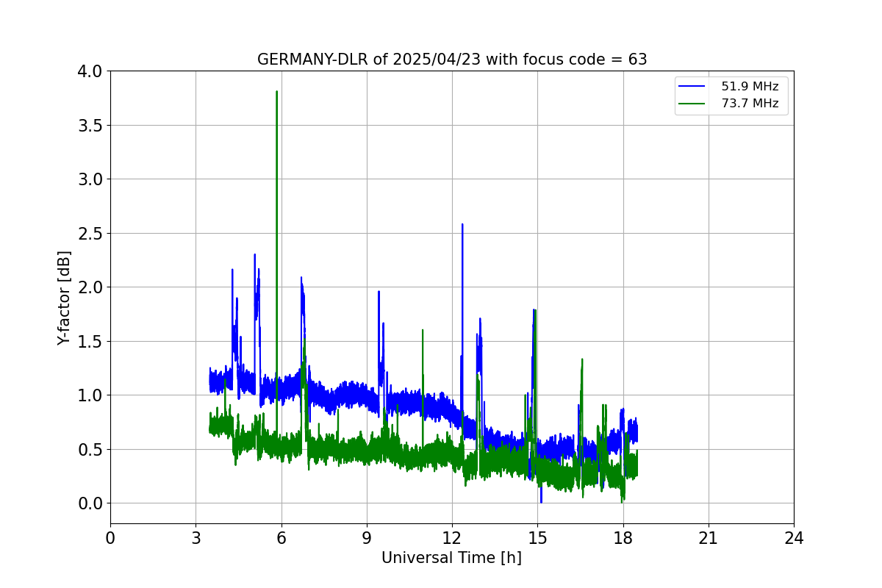Click the y-axis tick label 4.0
The width and height of the screenshot is (882, 588).
[91, 71]
